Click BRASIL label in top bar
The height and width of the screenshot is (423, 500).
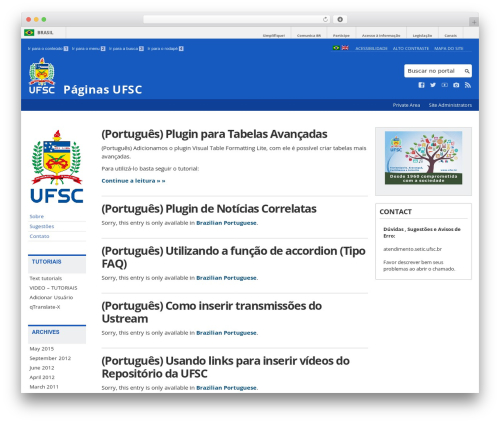point(45,33)
